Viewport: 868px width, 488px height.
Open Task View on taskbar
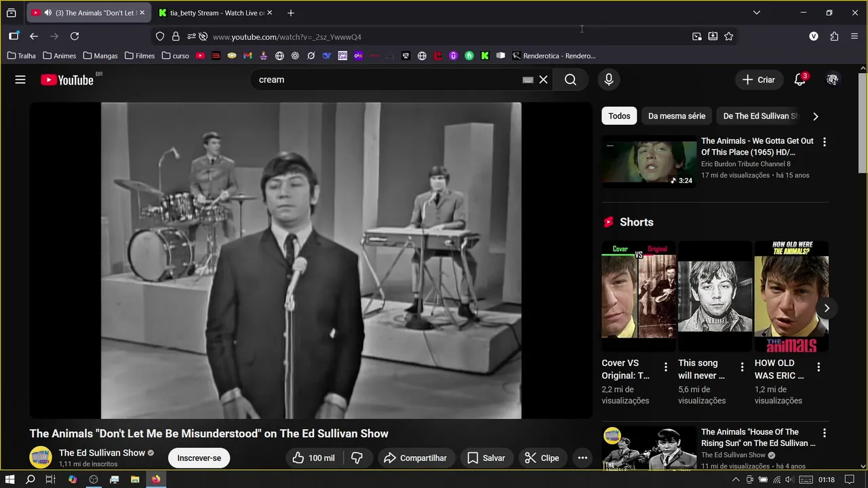click(50, 479)
